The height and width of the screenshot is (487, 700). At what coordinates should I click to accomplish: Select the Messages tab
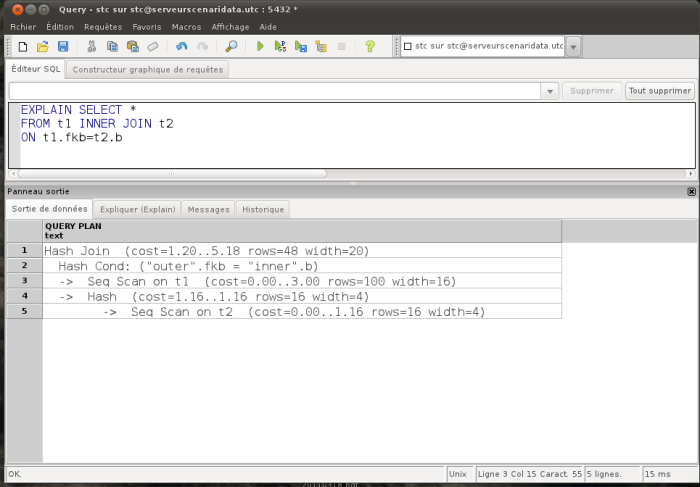208,209
